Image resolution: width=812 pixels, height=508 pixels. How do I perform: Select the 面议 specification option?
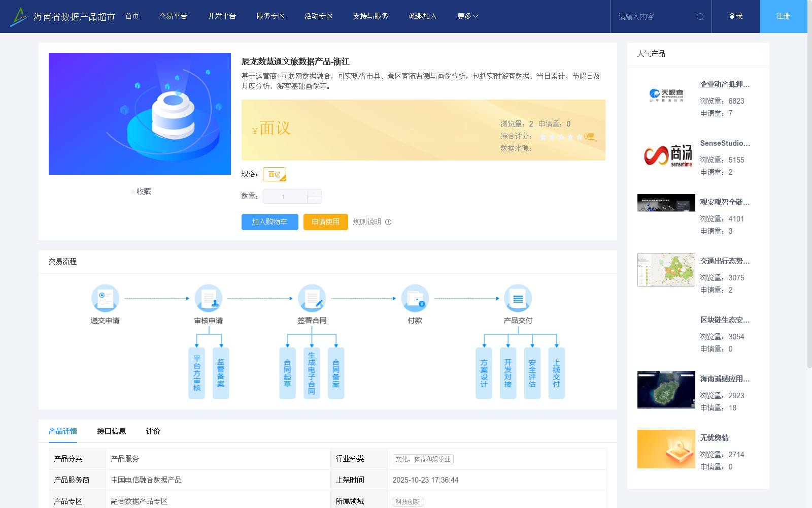[275, 174]
